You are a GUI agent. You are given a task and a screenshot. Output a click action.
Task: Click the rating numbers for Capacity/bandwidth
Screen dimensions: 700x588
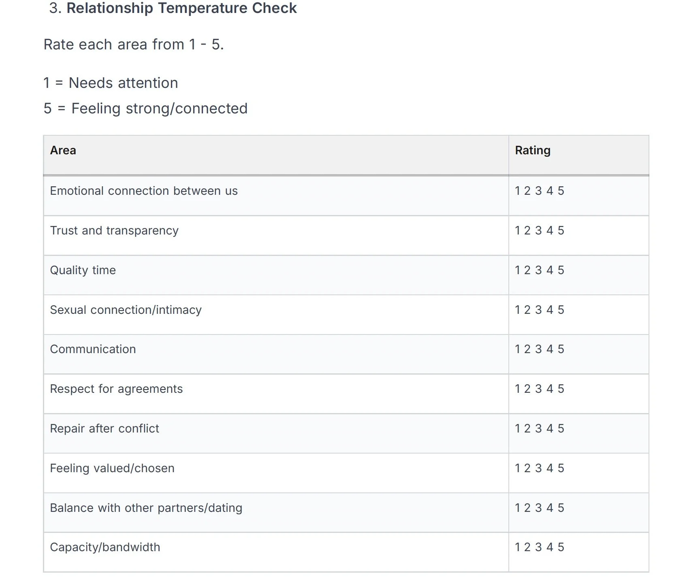point(540,547)
